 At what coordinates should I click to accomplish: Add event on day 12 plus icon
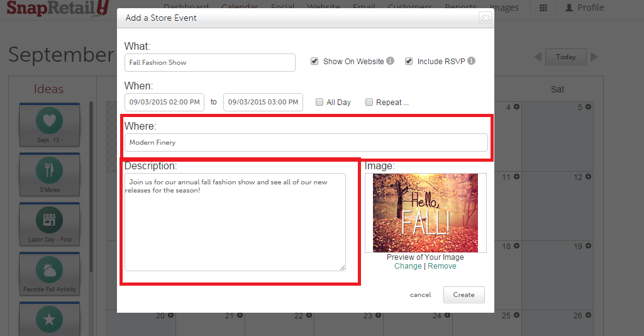(x=588, y=177)
